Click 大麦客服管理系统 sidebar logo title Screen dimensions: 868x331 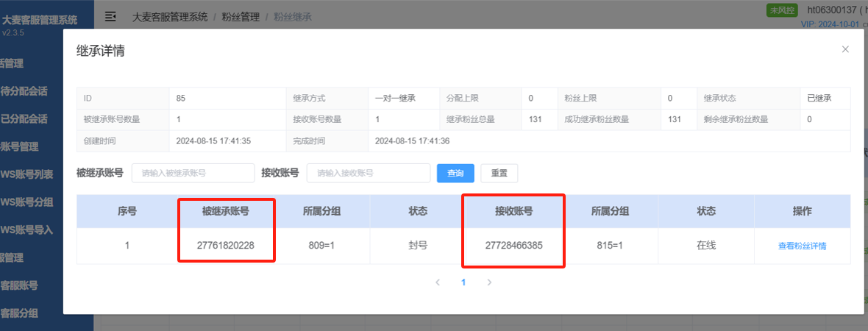click(x=39, y=21)
